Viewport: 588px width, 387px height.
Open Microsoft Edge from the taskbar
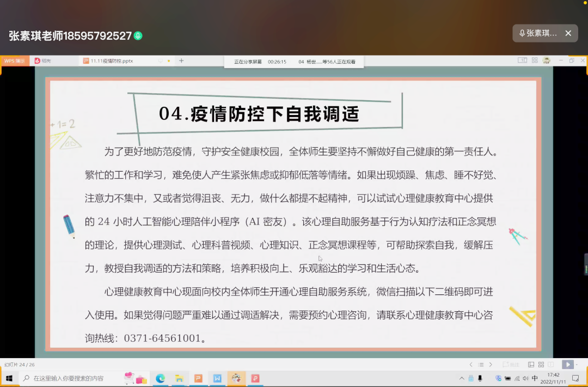[160, 378]
